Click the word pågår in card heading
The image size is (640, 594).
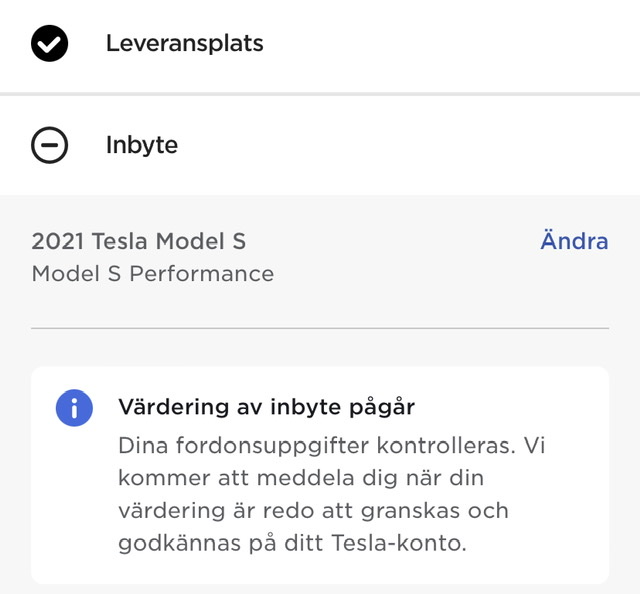pyautogui.click(x=382, y=407)
